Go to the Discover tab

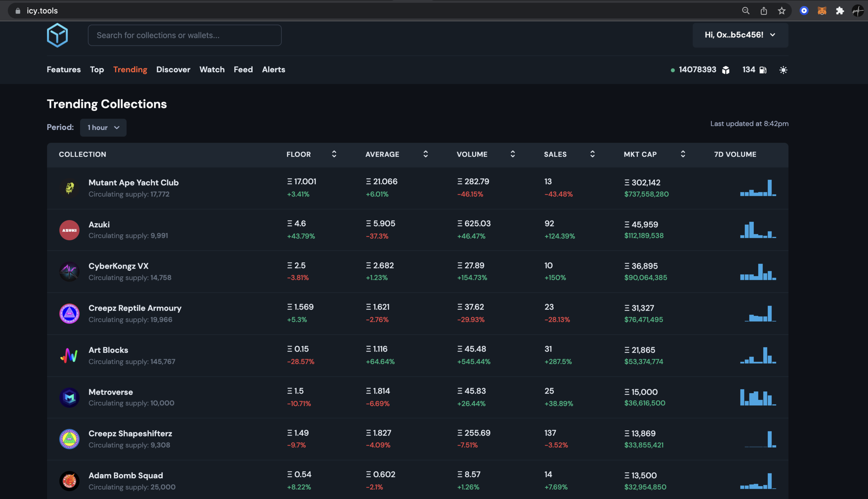point(173,70)
